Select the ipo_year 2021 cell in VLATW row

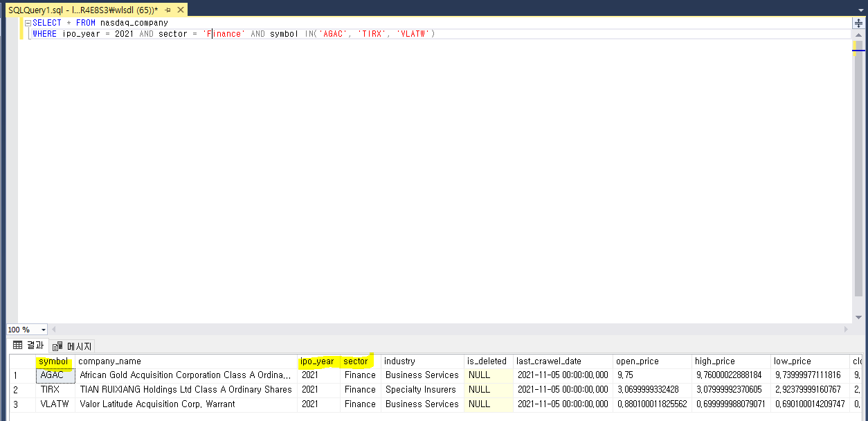click(318, 404)
